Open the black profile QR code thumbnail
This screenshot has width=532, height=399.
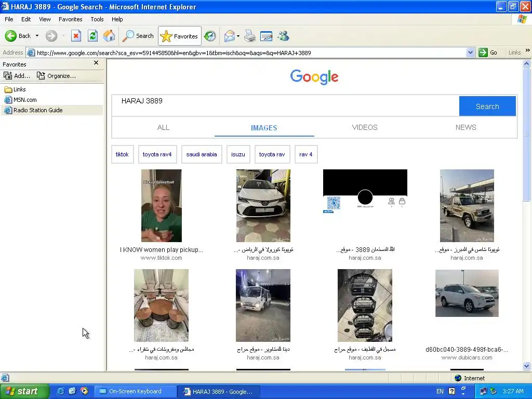tap(365, 191)
